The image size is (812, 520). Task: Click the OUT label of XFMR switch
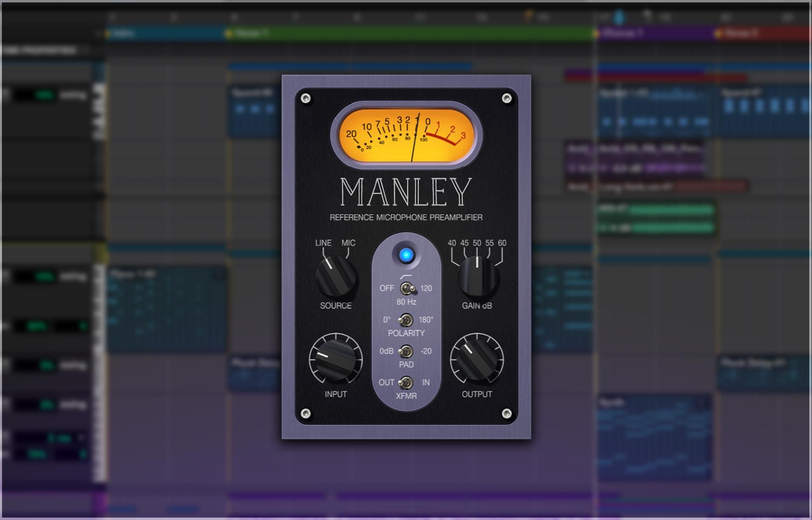click(387, 383)
